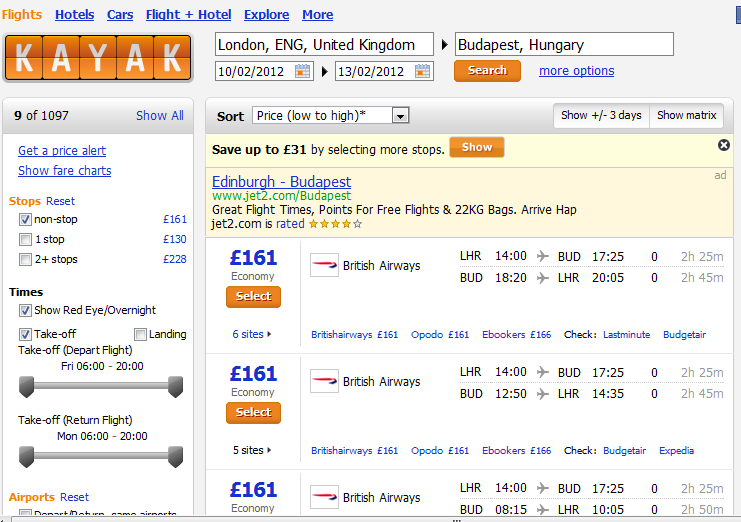Click Show button in savings banner
This screenshot has height=522, width=741.
click(x=477, y=147)
